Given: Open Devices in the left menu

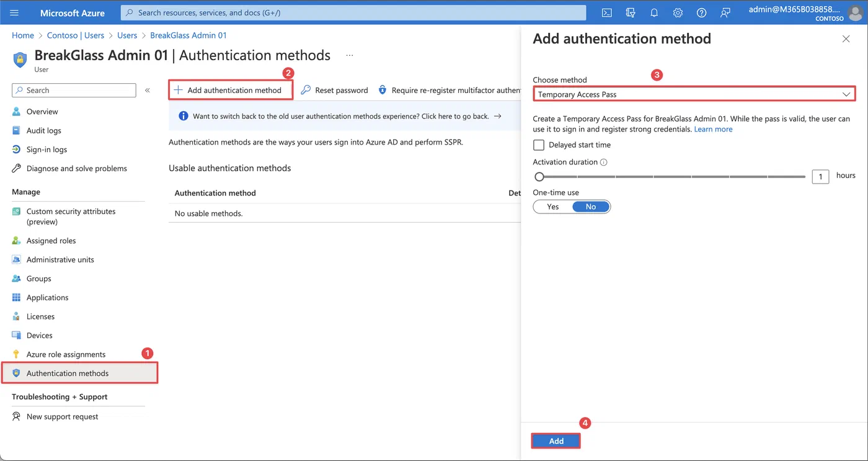Looking at the screenshot, I should pos(39,335).
